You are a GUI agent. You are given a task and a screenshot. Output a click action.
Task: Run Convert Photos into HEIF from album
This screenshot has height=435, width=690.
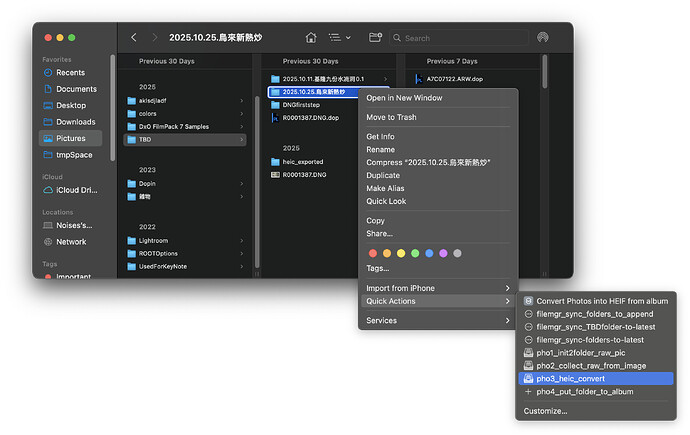(596, 301)
